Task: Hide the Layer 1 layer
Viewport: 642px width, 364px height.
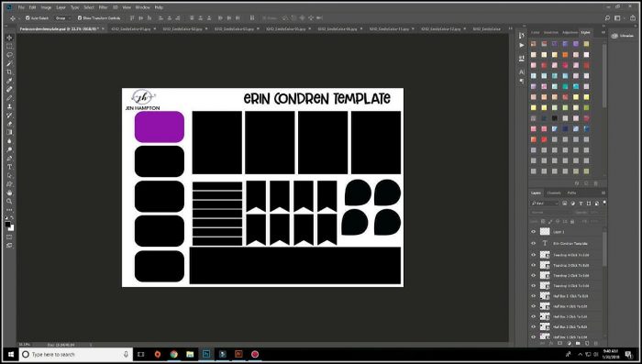Action: click(x=534, y=232)
